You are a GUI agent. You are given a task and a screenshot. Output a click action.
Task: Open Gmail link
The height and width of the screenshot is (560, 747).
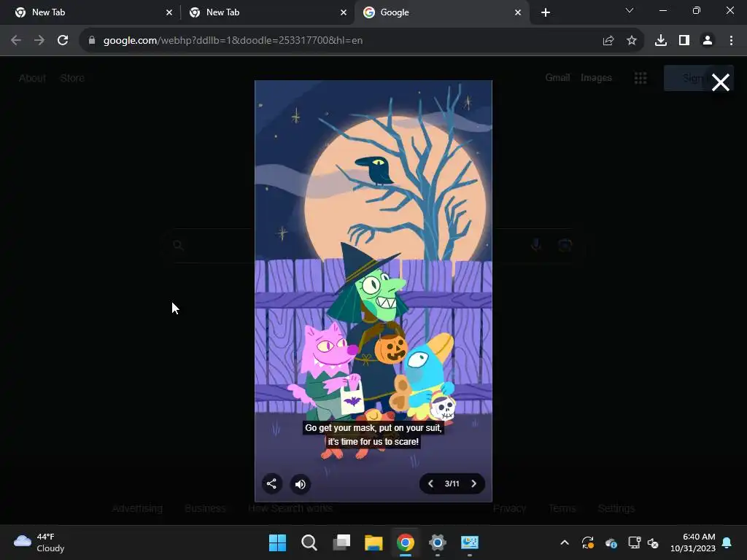point(557,77)
